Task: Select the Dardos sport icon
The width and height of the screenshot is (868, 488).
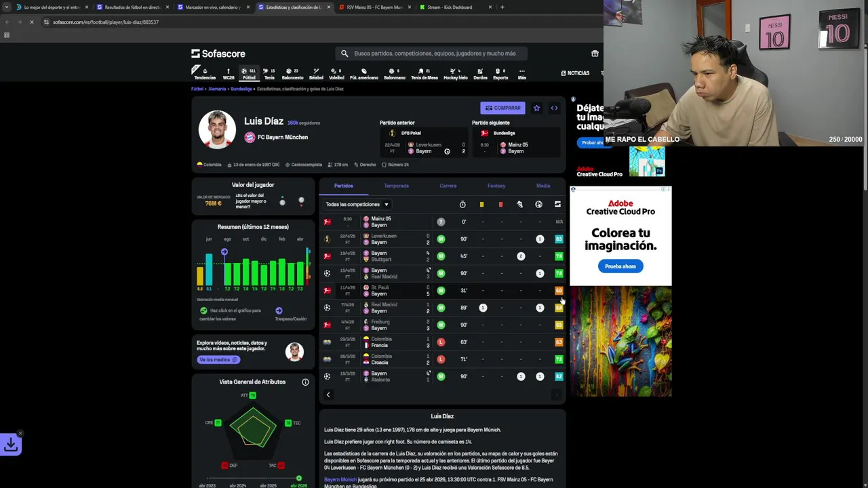Action: pyautogui.click(x=480, y=73)
